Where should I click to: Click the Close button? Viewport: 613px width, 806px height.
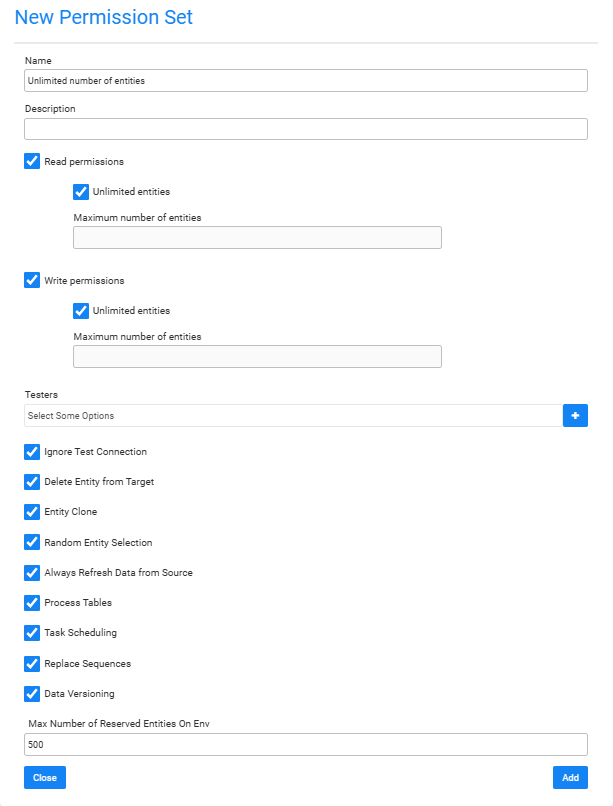click(x=44, y=777)
